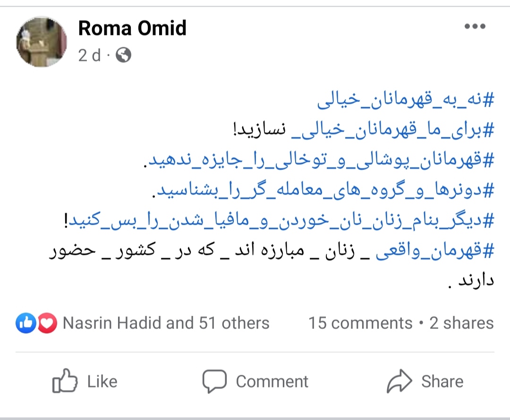Image resolution: width=510 pixels, height=420 pixels.
Task: View the 2 shares link
Action: tap(461, 323)
